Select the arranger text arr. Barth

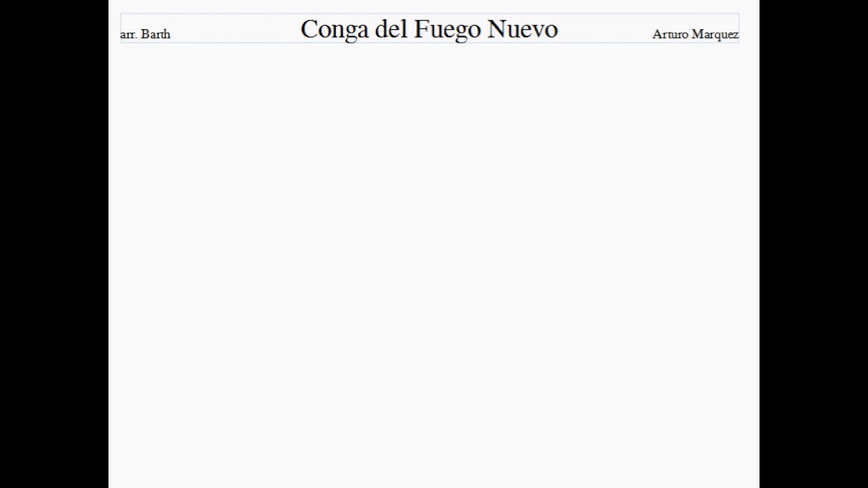(x=145, y=34)
